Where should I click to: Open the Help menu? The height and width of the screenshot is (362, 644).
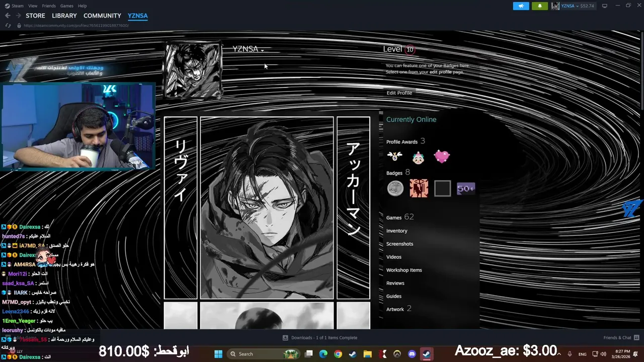tap(83, 6)
